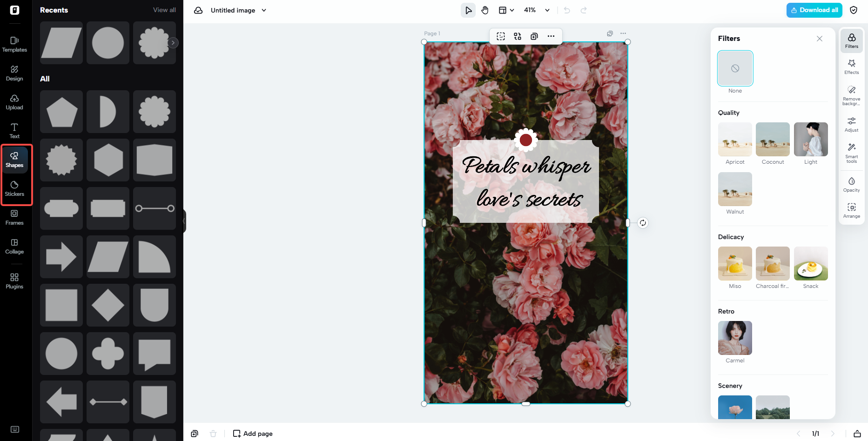Show next recent shapes with arrow
The width and height of the screenshot is (868, 441).
point(173,43)
